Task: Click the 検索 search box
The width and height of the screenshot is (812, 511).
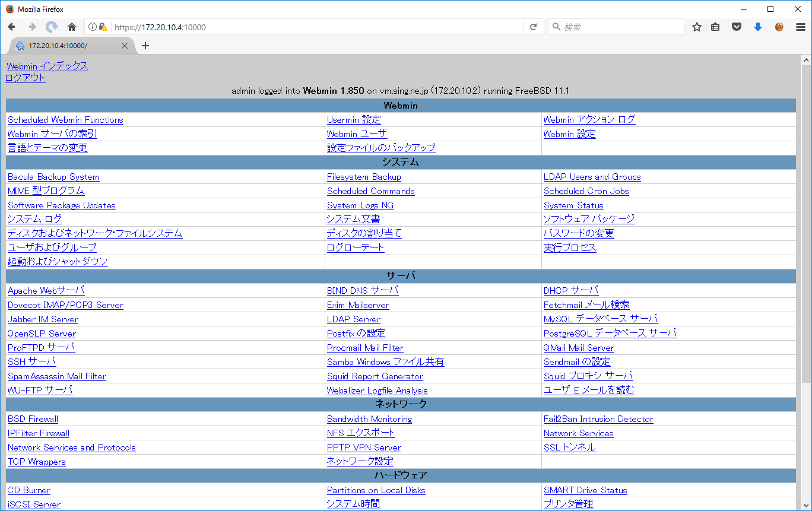Action: pyautogui.click(x=616, y=27)
